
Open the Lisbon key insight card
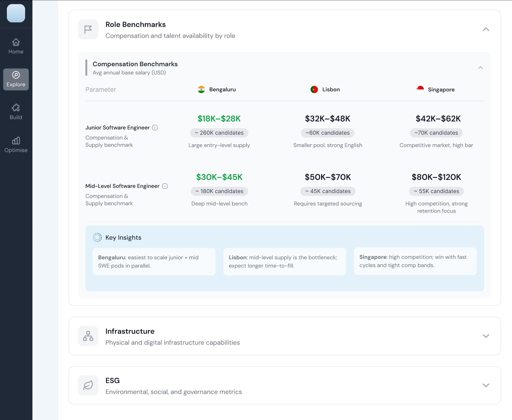(285, 262)
